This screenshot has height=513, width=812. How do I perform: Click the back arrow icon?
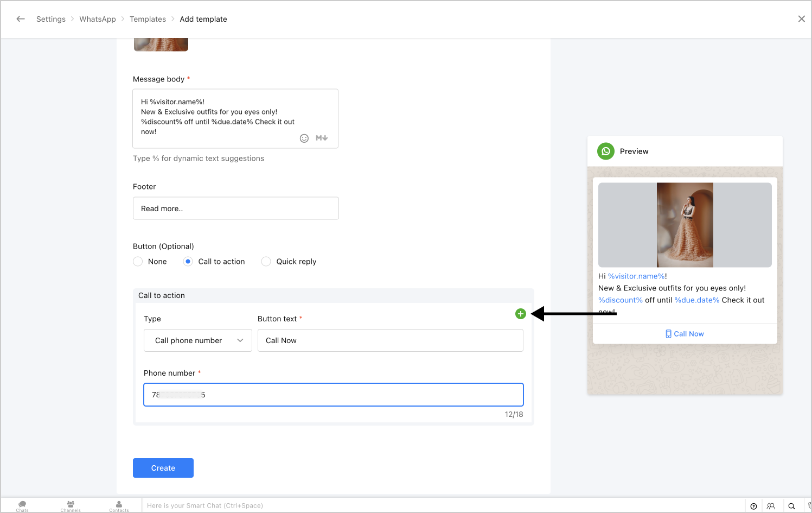(21, 19)
